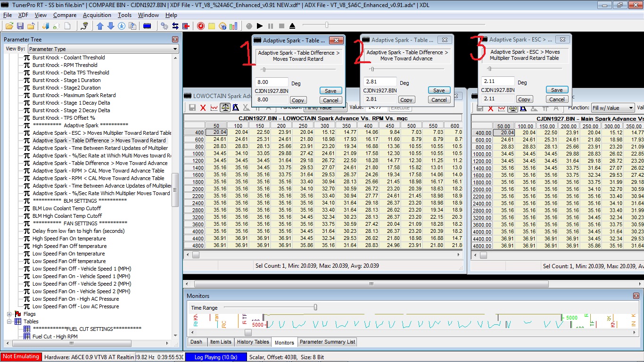Click Copy in the Moves Toward Retard dialog
Screen dimensions: 644x362
297,100
